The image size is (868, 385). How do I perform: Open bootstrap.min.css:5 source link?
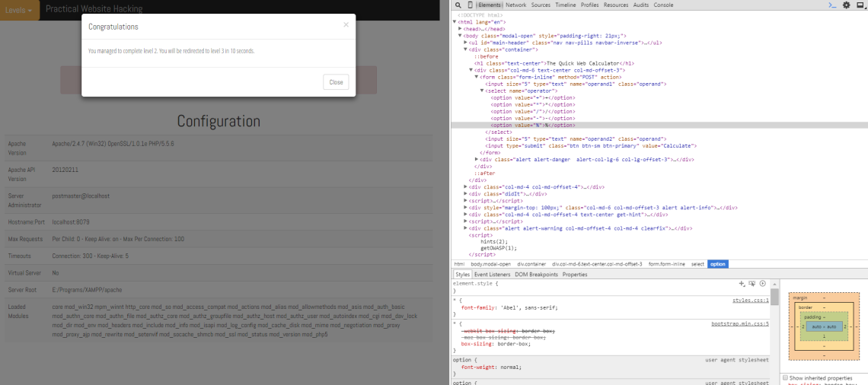[740, 323]
